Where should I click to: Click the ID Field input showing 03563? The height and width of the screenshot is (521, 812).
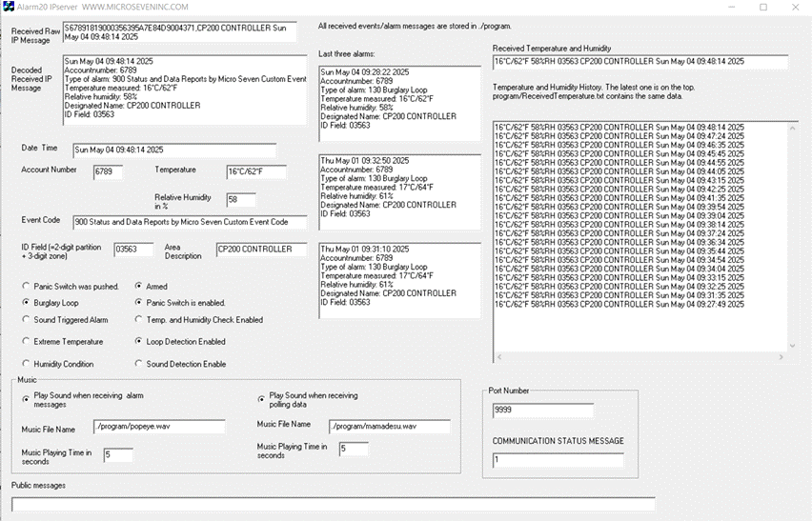point(133,250)
